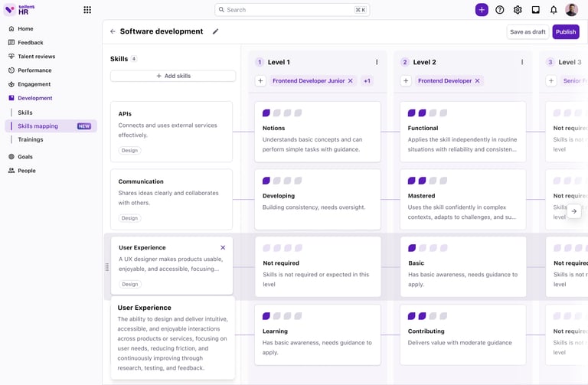The width and height of the screenshot is (588, 385).
Task: Edit the Software development title pencil icon
Action: click(x=215, y=31)
